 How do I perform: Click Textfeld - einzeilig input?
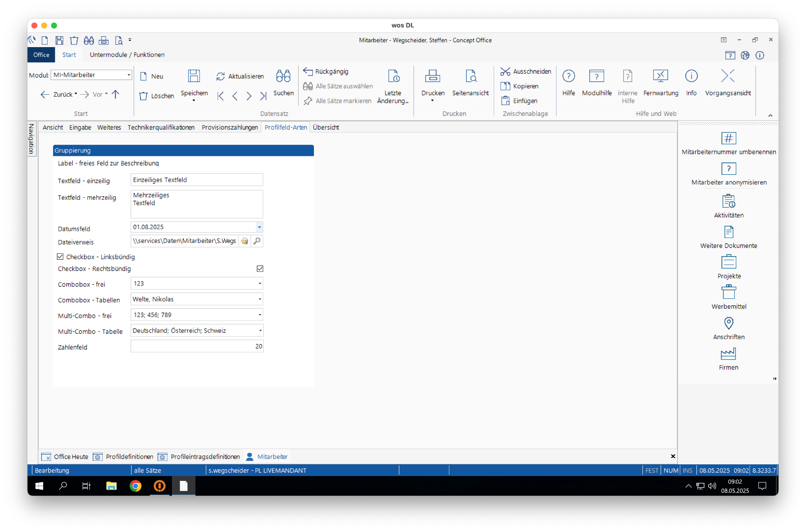pyautogui.click(x=197, y=180)
